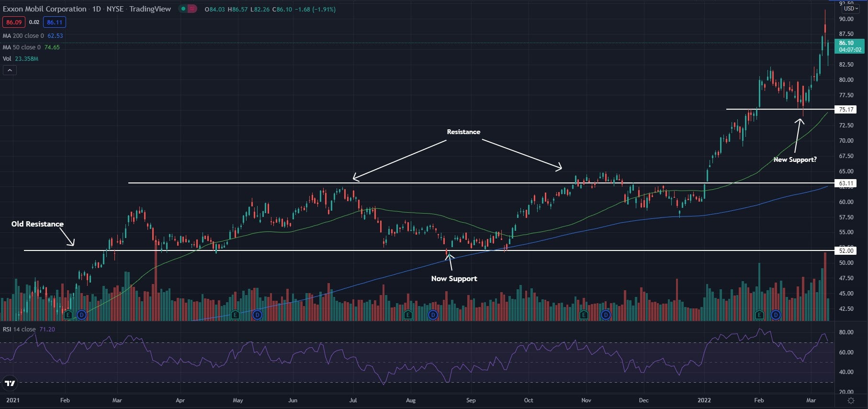Click the dividend 'D' marker near Feb 2021
This screenshot has height=409, width=868.
81,315
